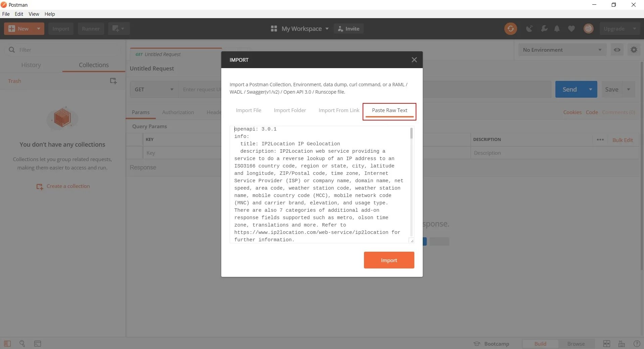Image resolution: width=644 pixels, height=349 pixels.
Task: Click the new window toolbar icon
Action: pos(119,29)
